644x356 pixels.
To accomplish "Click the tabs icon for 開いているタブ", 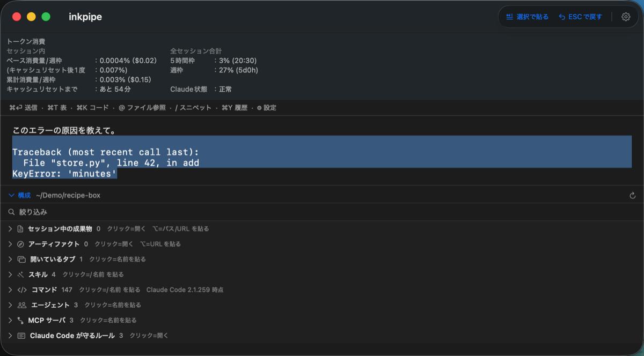I will [x=21, y=259].
